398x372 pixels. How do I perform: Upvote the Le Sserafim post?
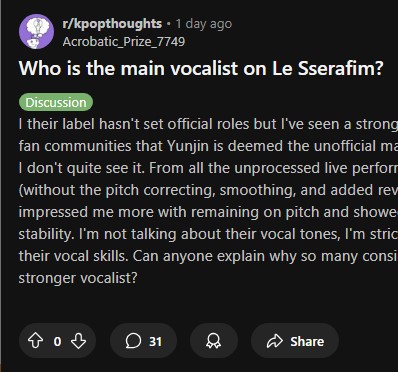pos(35,341)
